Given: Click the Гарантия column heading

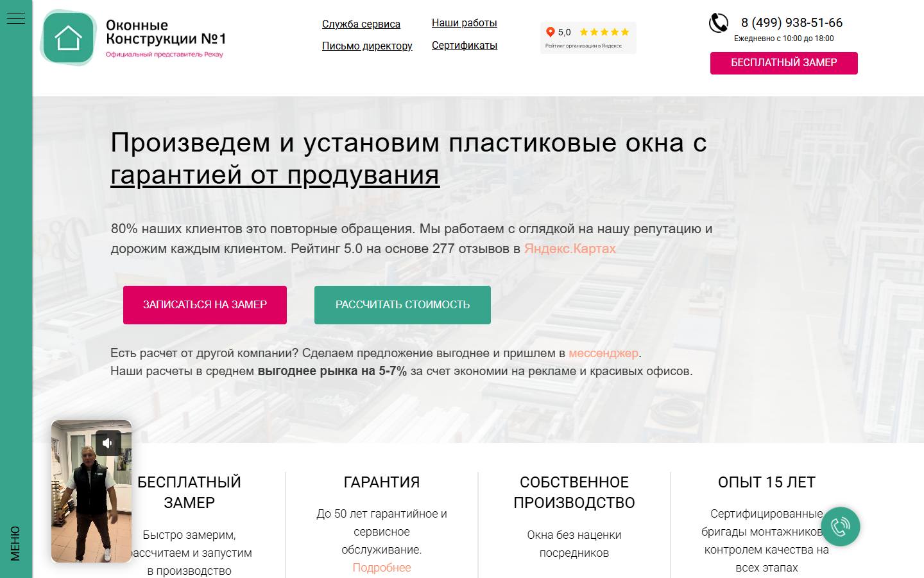Looking at the screenshot, I should coord(382,482).
